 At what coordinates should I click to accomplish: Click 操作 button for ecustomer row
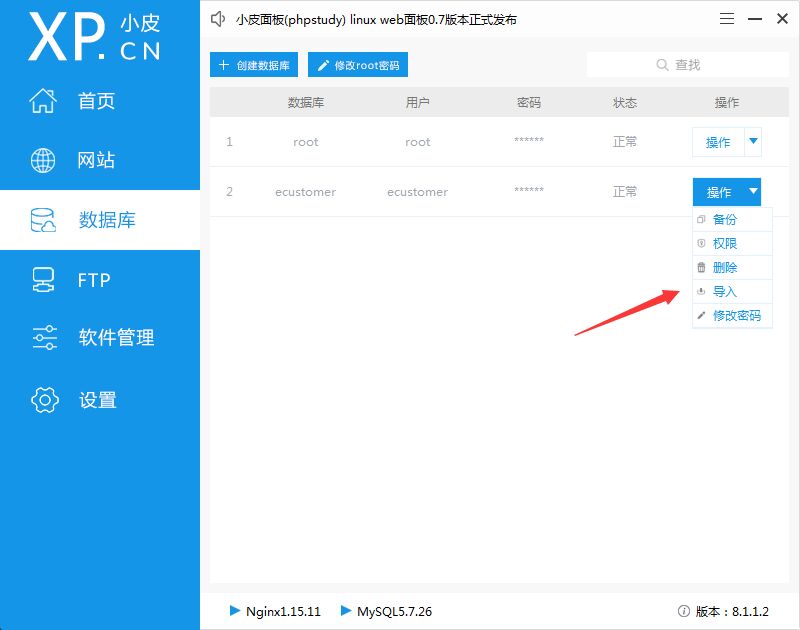718,192
